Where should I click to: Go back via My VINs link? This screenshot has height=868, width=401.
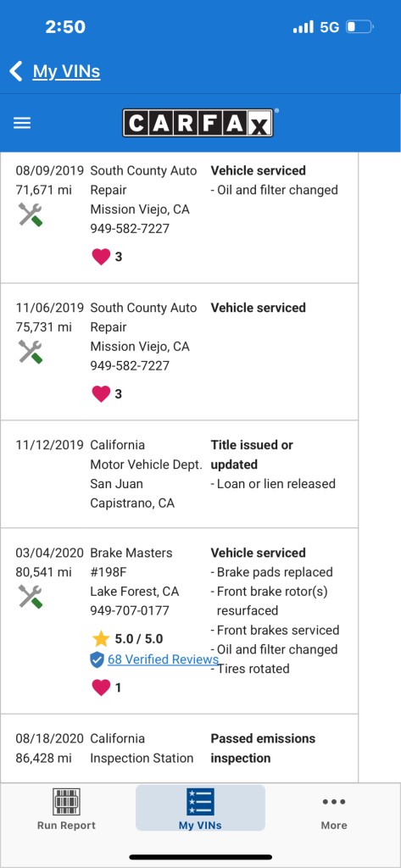66,71
